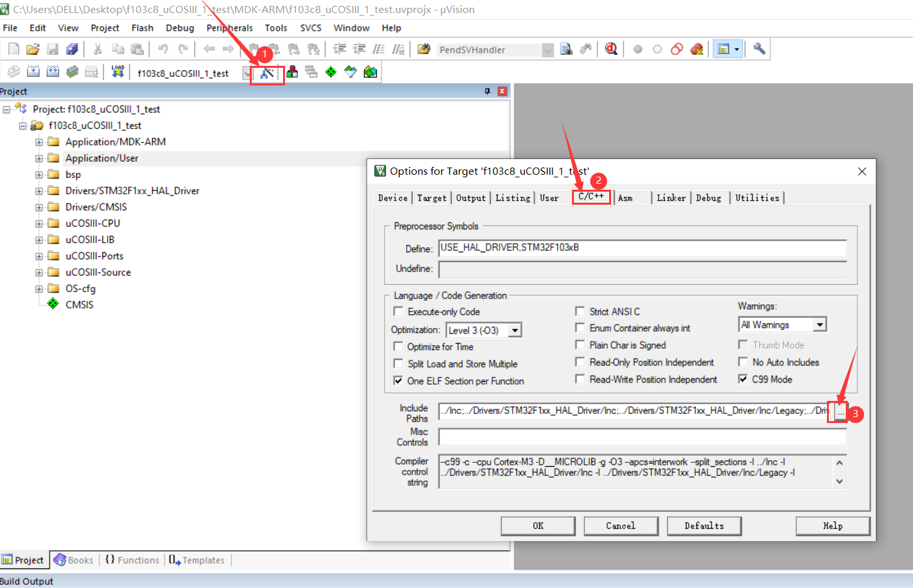Collapse the f103c8_uCOSIII_1_test target node
Viewport: 913px width, 588px height.
pyautogui.click(x=23, y=126)
